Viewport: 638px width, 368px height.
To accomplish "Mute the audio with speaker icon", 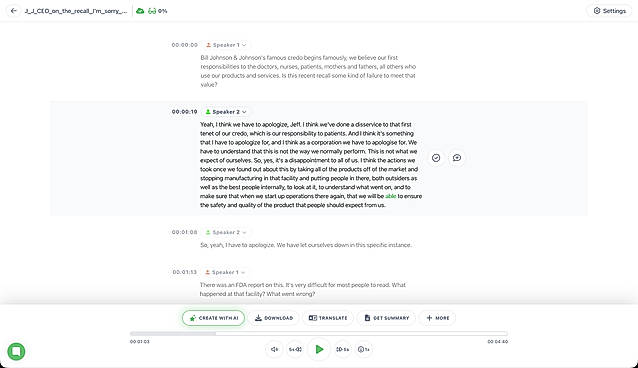I will point(275,349).
